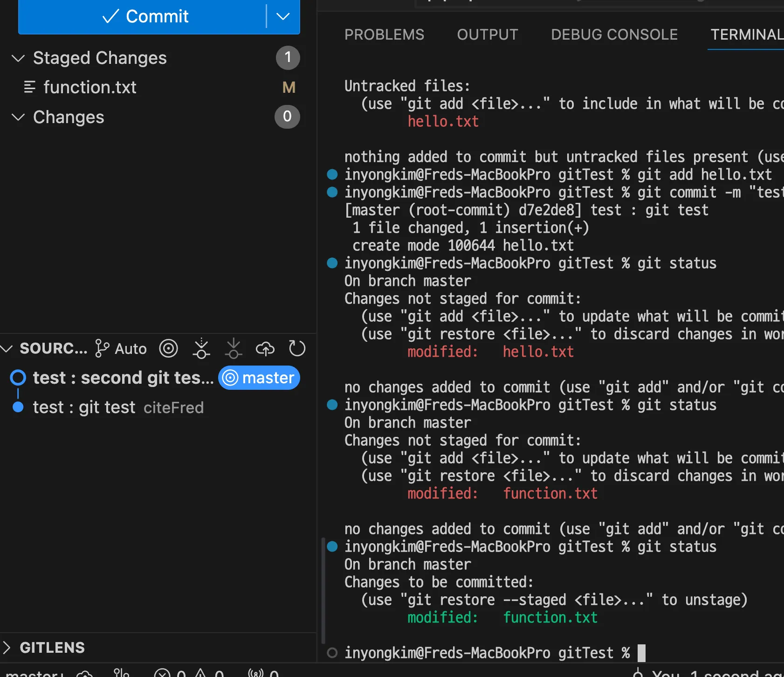Viewport: 784px width, 677px height.
Task: Click the red 'hello.txt' under Untracked files
Action: pyautogui.click(x=443, y=121)
